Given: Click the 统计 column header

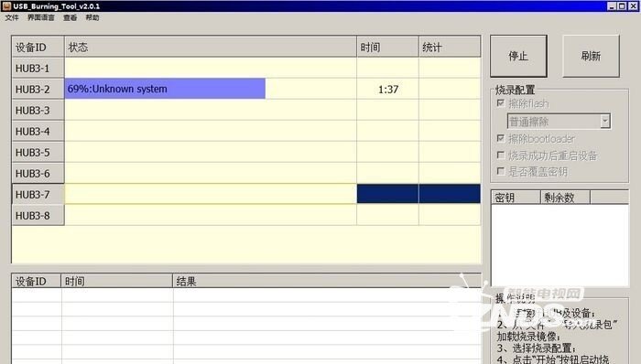Looking at the screenshot, I should tap(450, 47).
